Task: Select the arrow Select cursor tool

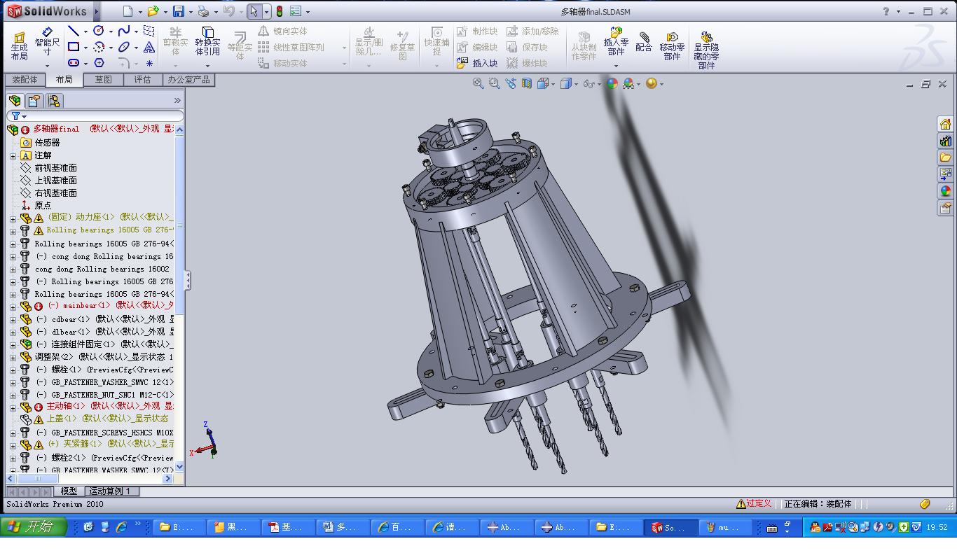Action: [x=254, y=11]
